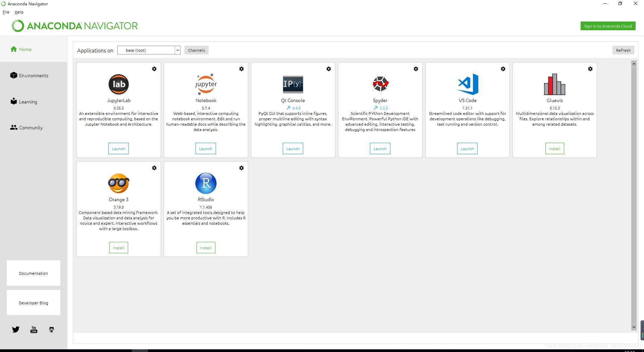The image size is (644, 352).
Task: Click the Qt Console IPython icon
Action: (293, 84)
